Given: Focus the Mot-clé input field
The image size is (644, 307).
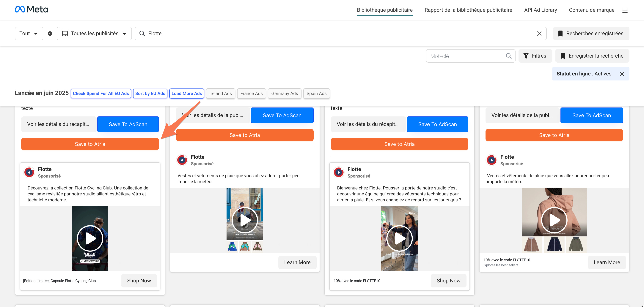Looking at the screenshot, I should [x=465, y=56].
